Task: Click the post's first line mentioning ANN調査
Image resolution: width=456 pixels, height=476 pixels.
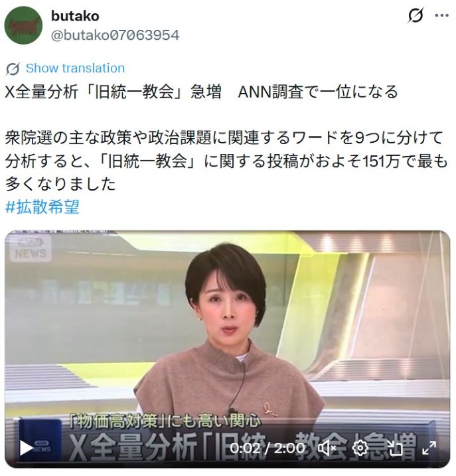Action: 201,92
